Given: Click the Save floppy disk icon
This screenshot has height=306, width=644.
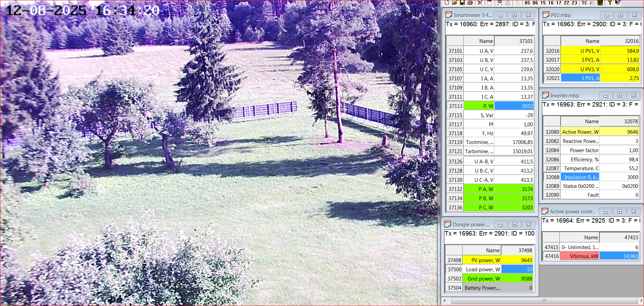Looking at the screenshot, I should point(462,3).
